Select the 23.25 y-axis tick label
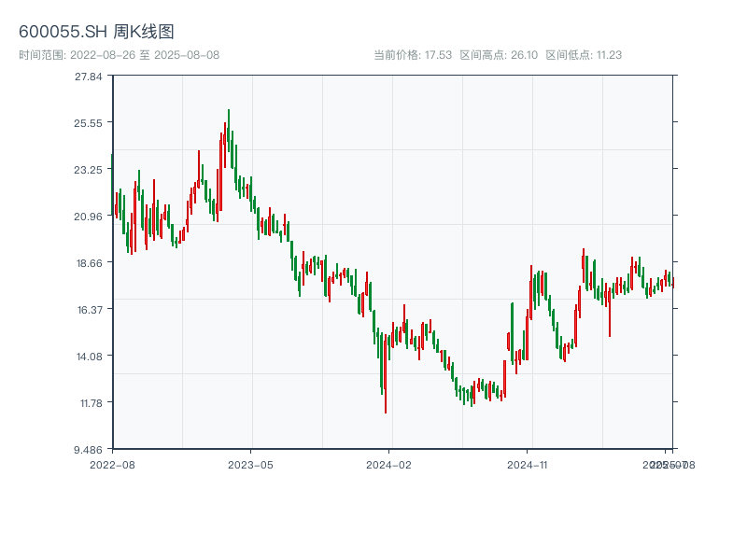 (x=90, y=169)
